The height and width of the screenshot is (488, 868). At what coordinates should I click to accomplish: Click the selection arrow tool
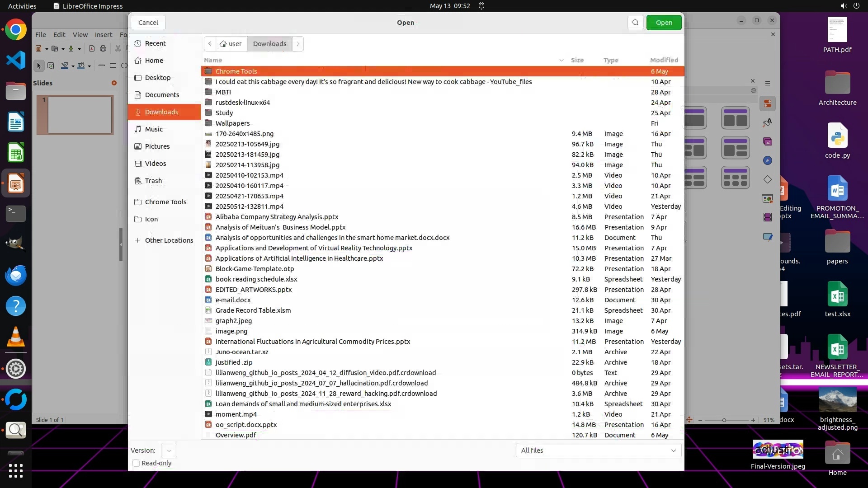tap(39, 66)
